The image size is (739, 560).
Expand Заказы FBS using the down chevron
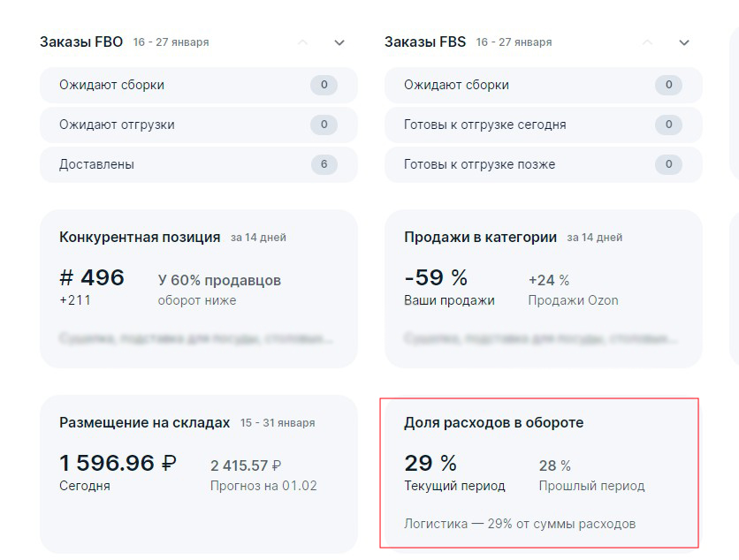click(x=683, y=42)
